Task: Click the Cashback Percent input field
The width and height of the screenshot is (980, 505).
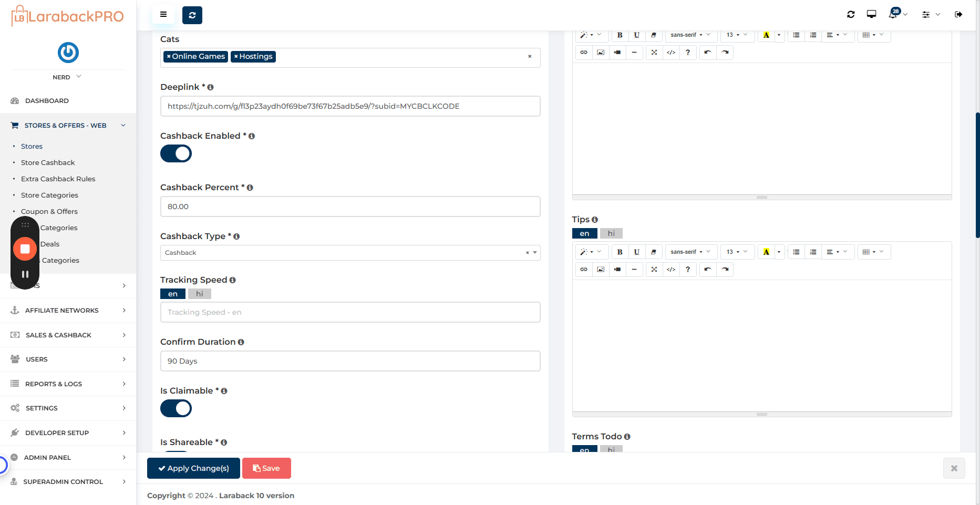Action: 350,207
